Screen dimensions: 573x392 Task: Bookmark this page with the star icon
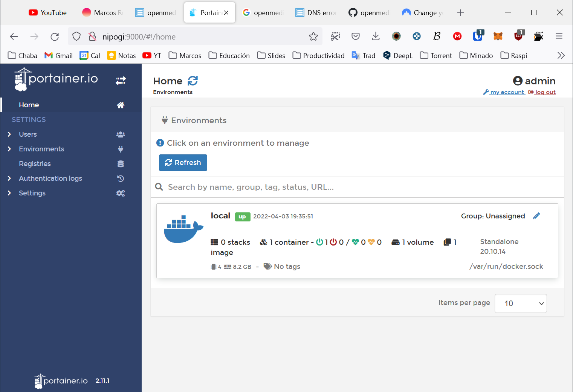[x=313, y=37]
